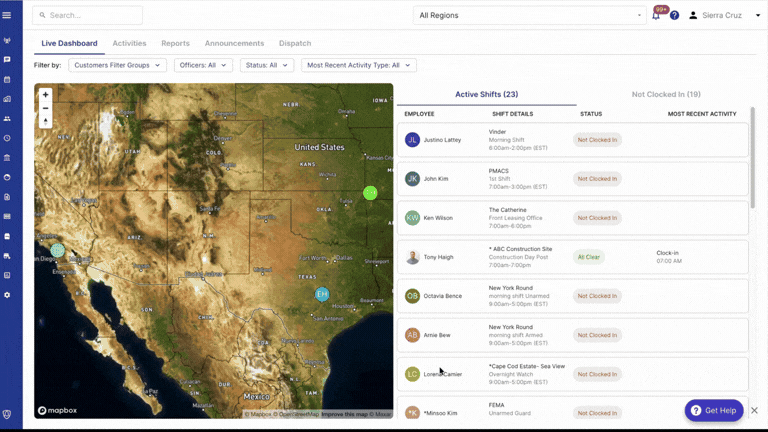This screenshot has width=768, height=432.
Task: Select the Active Shifts (23) tab
Action: (486, 94)
